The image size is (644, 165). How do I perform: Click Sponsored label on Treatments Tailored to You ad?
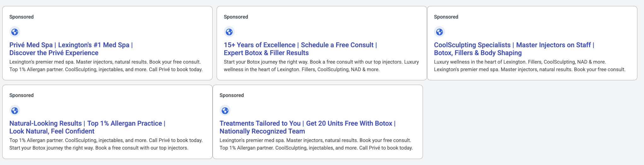coord(231,95)
